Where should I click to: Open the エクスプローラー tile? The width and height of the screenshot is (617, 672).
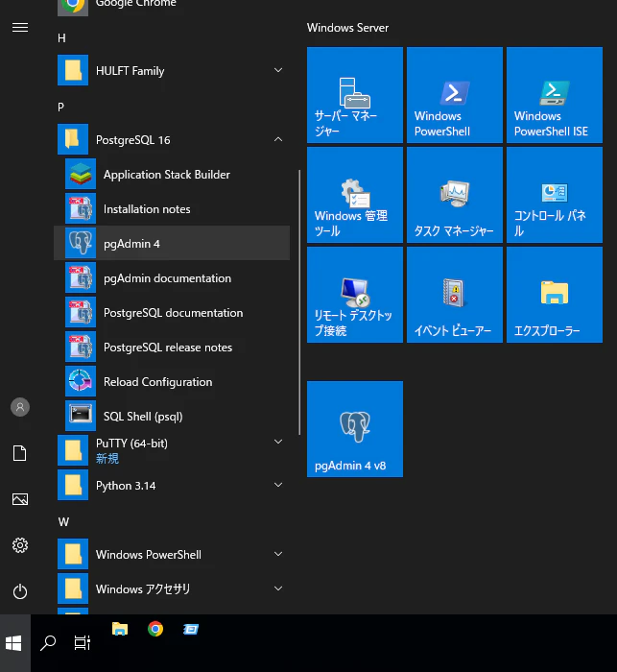(555, 295)
